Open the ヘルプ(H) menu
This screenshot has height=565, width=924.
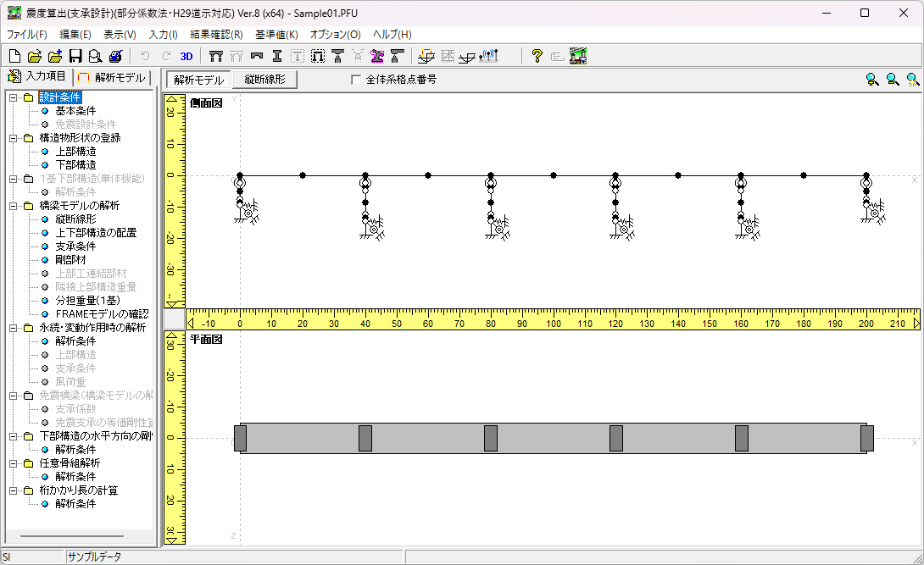pos(392,35)
